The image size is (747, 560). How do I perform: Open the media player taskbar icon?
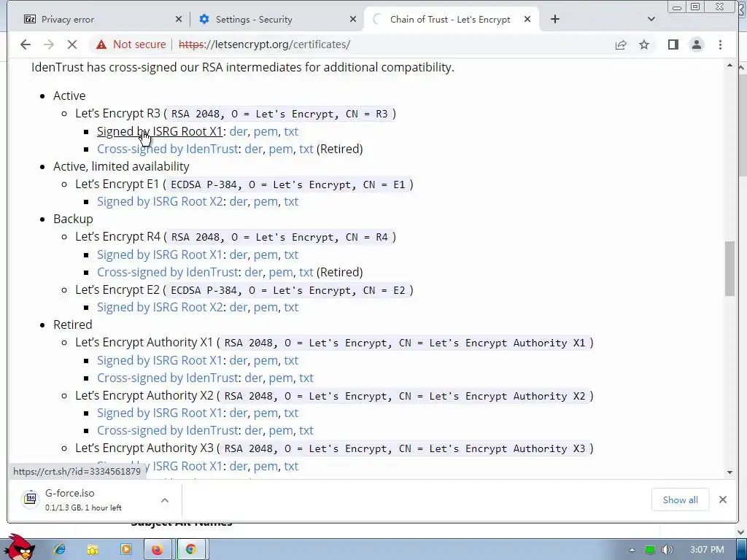[125, 549]
